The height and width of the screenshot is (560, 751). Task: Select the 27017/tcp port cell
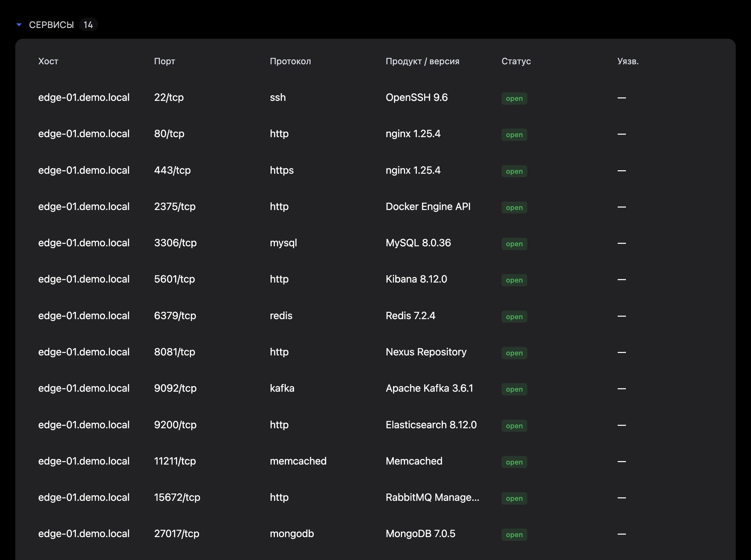tap(177, 534)
